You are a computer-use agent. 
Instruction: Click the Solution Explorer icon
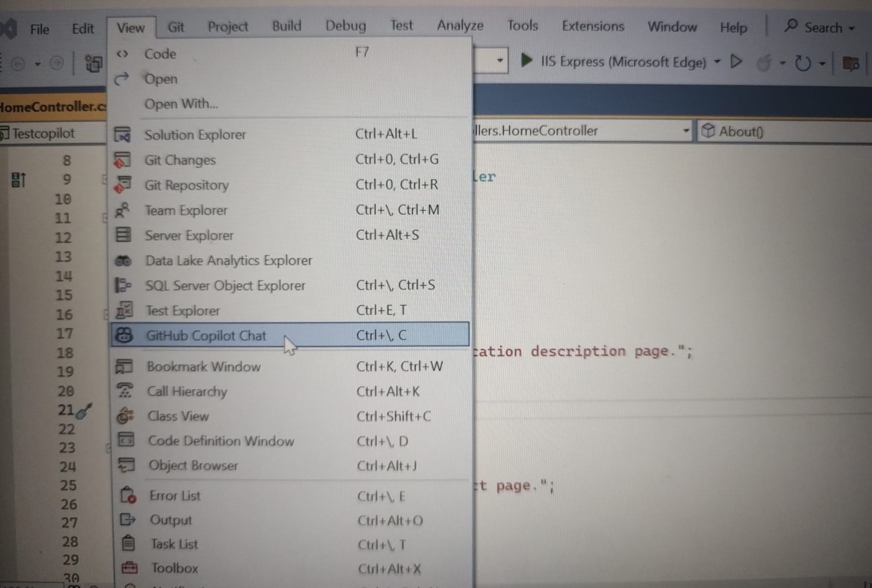point(123,135)
